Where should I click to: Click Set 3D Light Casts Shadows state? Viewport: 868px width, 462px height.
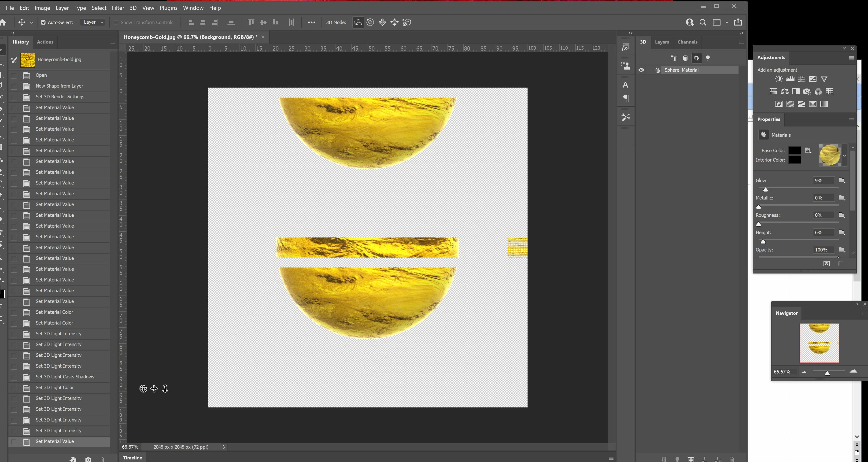click(x=65, y=377)
